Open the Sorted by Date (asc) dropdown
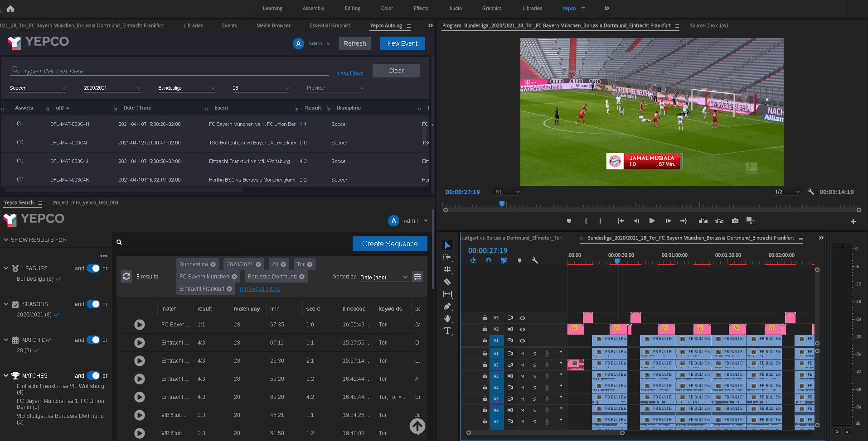This screenshot has height=441, width=868. tap(384, 277)
